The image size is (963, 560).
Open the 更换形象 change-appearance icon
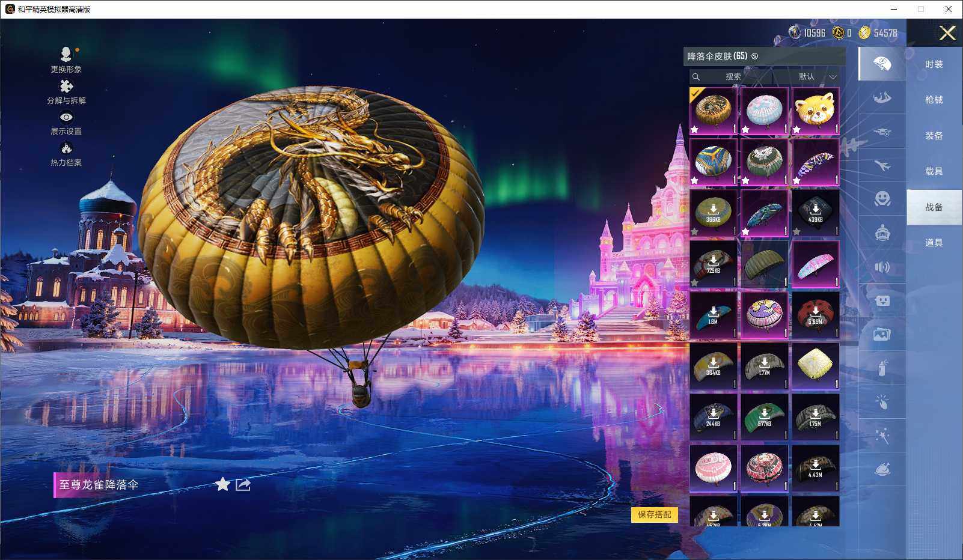tap(66, 54)
